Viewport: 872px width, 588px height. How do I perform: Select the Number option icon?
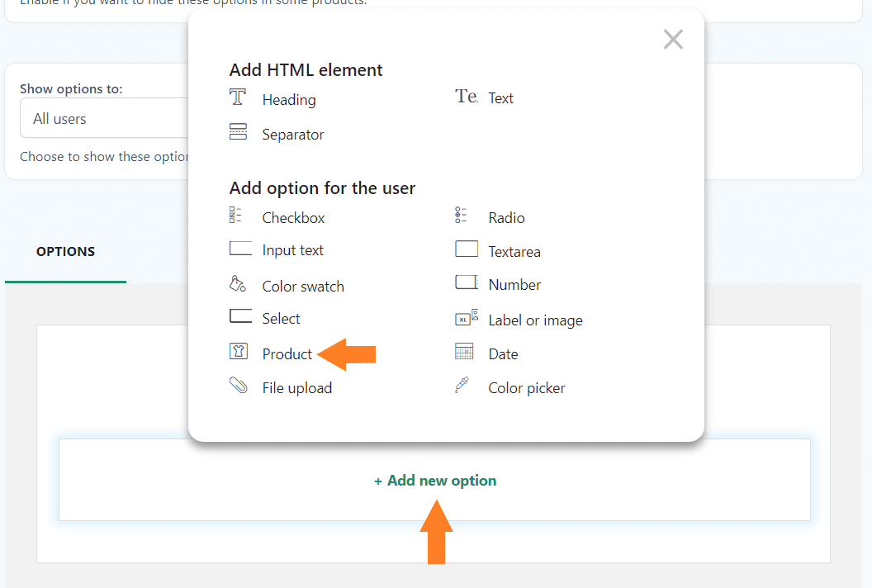coord(467,282)
